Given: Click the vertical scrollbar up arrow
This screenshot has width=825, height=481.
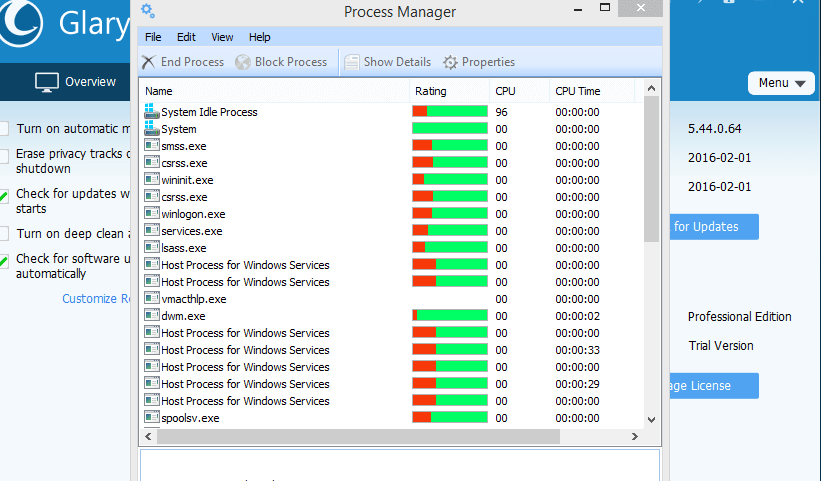Looking at the screenshot, I should (651, 88).
